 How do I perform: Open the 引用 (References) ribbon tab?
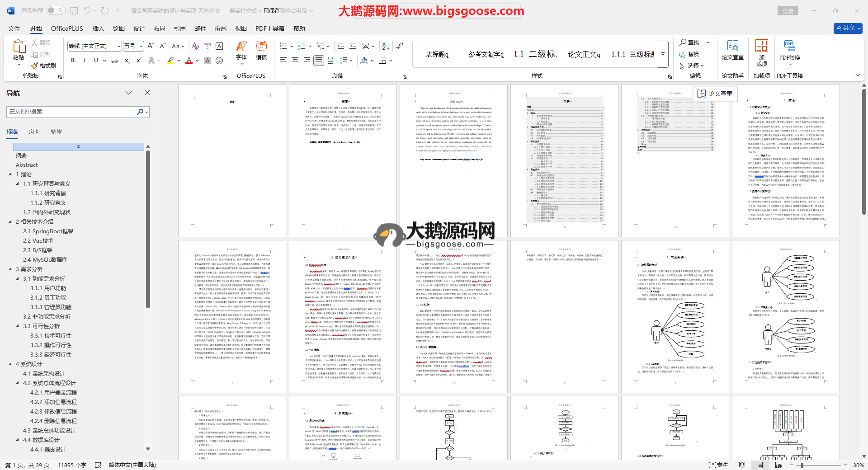click(179, 28)
